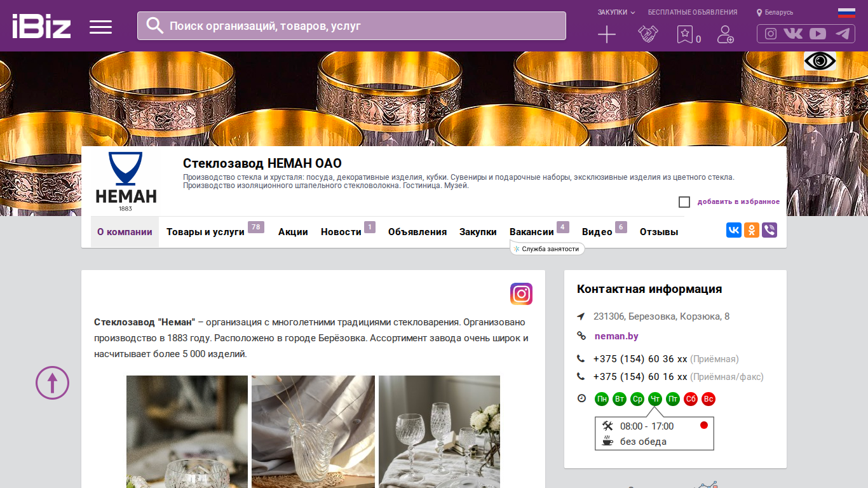Open iBiz Instagram in header
This screenshot has height=488, width=868.
[771, 34]
